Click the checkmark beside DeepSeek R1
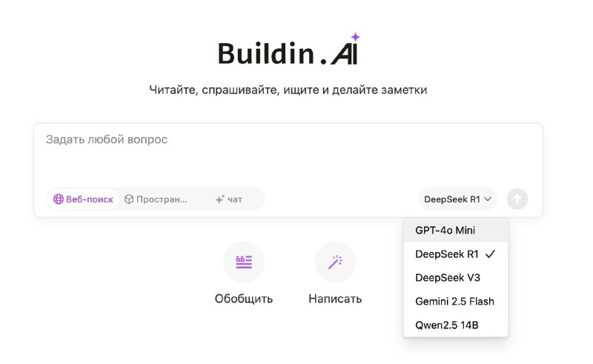The image size is (593, 364). pos(490,254)
